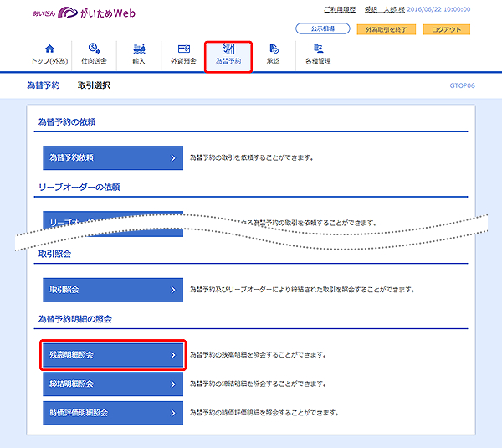This screenshot has width=502, height=448.
Task: Open the 承認 menu label
Action: pos(273,61)
